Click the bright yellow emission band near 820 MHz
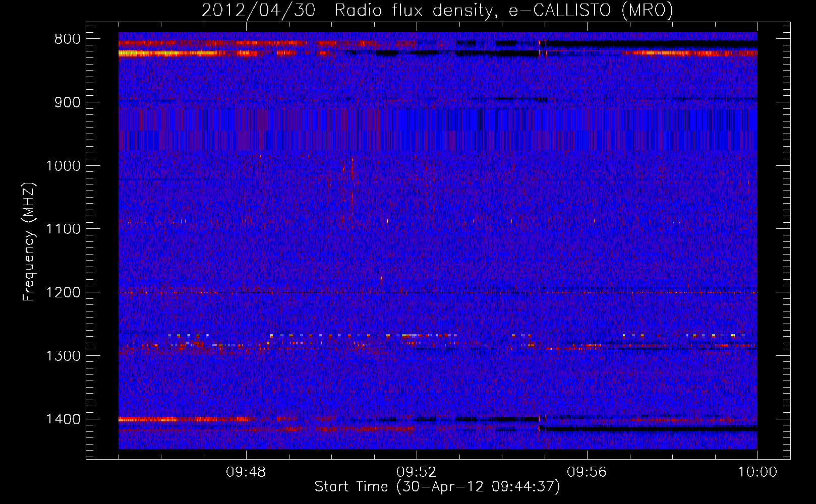This screenshot has width=816, height=504. (169, 53)
